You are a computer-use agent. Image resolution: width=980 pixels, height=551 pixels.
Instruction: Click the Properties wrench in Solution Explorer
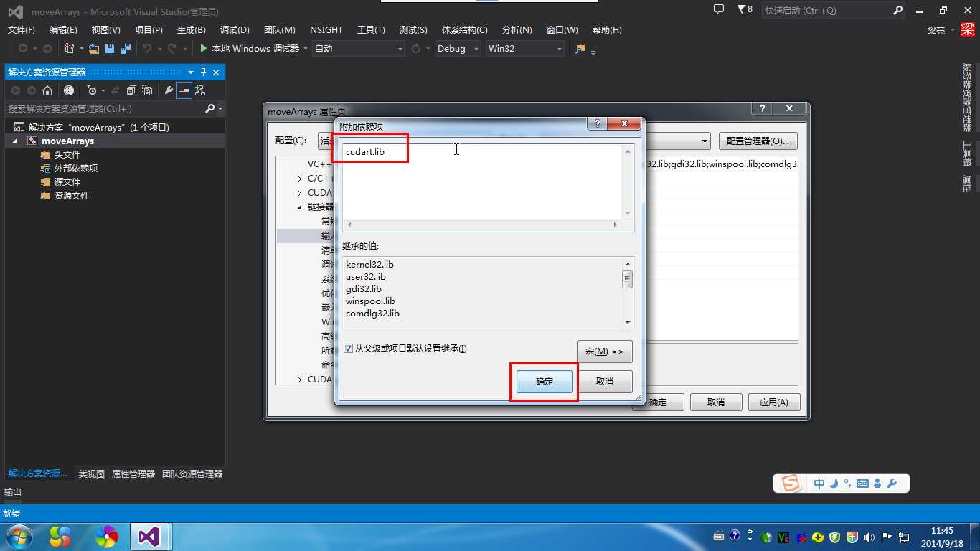coord(169,90)
